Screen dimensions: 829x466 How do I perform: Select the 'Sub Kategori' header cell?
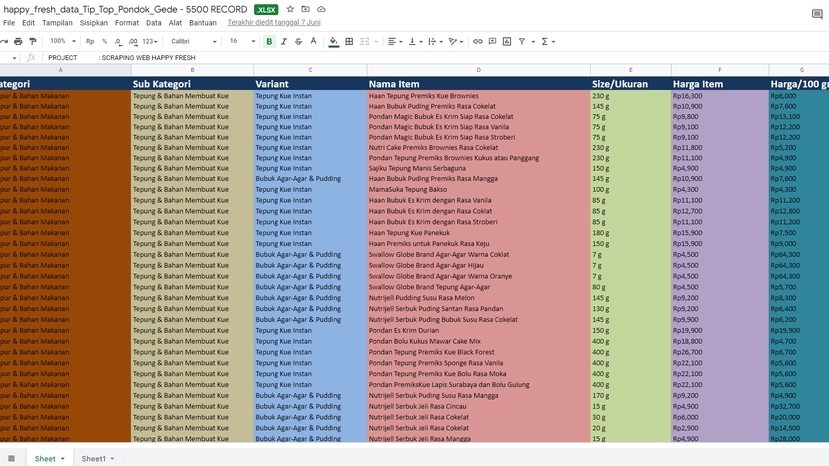click(192, 84)
